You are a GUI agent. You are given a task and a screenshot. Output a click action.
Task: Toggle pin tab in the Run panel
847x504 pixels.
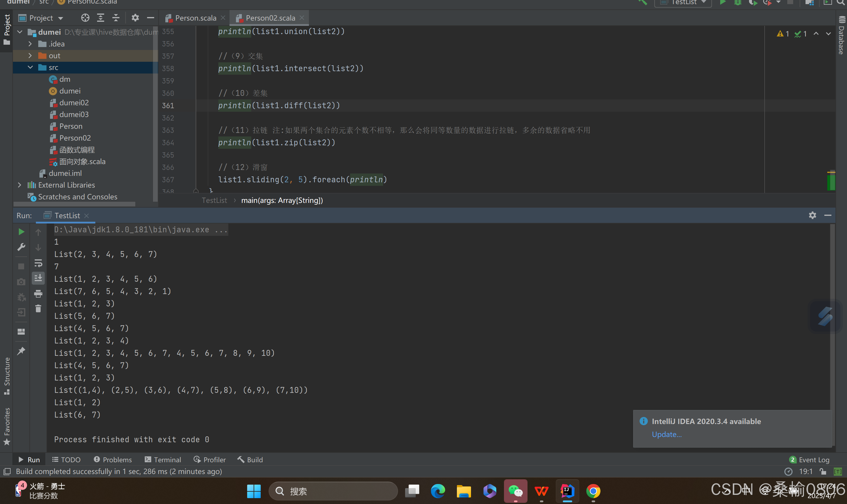pyautogui.click(x=21, y=351)
